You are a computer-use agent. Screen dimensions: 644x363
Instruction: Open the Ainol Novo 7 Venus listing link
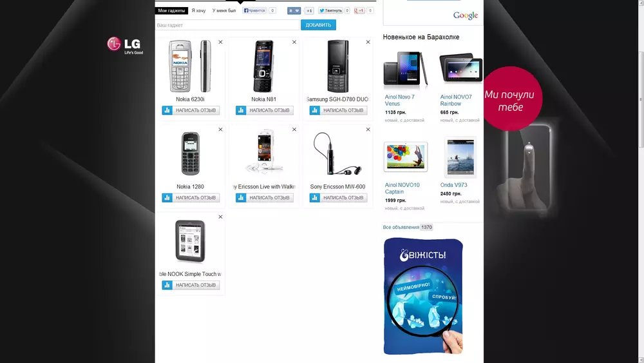coord(400,101)
